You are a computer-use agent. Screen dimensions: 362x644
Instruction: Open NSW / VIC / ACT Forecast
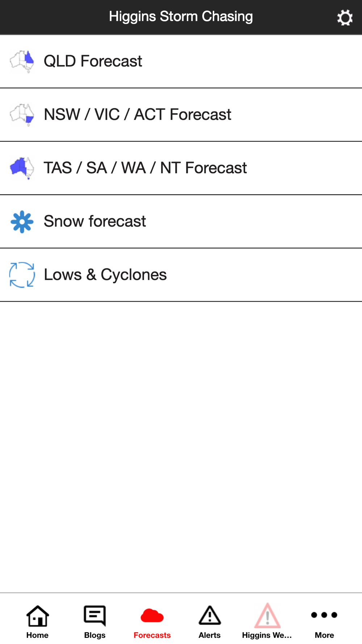click(181, 115)
